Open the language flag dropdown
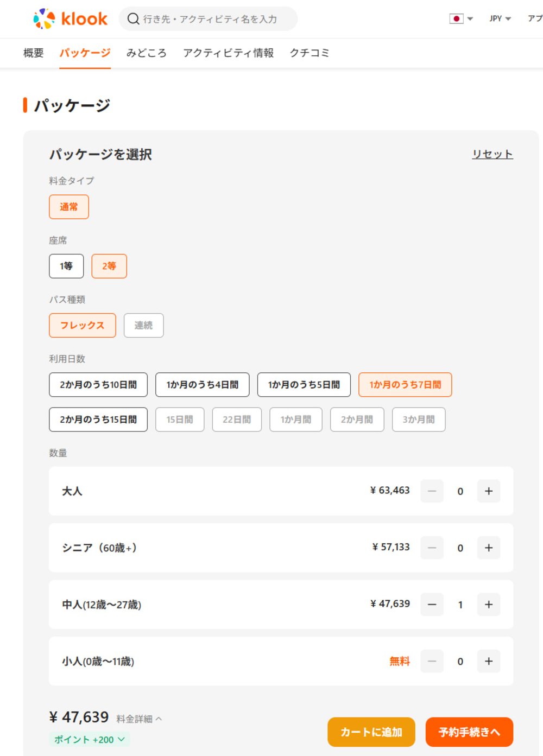The image size is (543, 756). [459, 18]
